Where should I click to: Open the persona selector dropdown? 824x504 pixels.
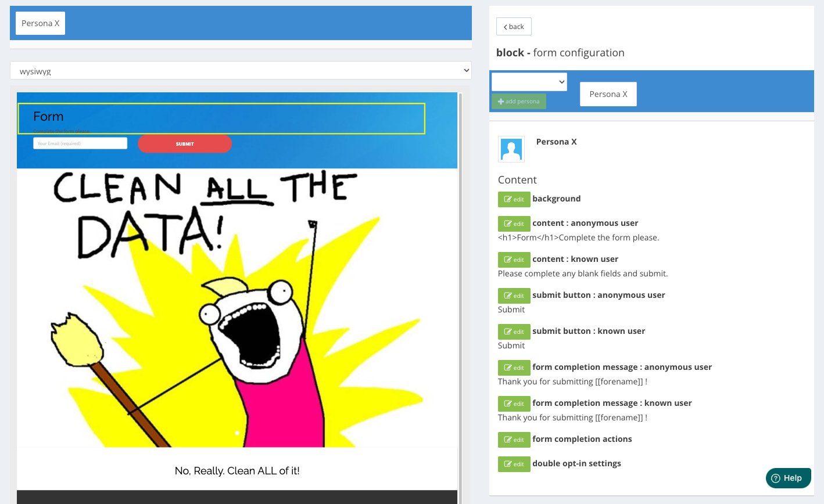point(529,82)
